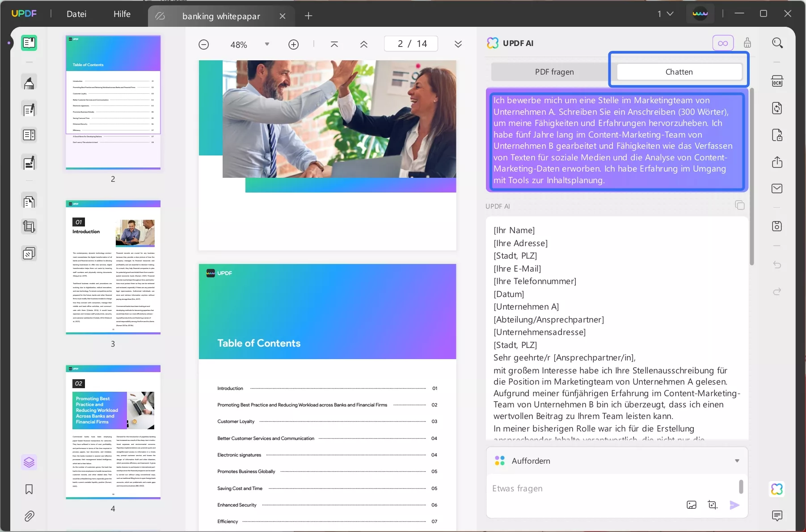Open the Fill and Sign tool
The width and height of the screenshot is (806, 532).
click(x=29, y=163)
